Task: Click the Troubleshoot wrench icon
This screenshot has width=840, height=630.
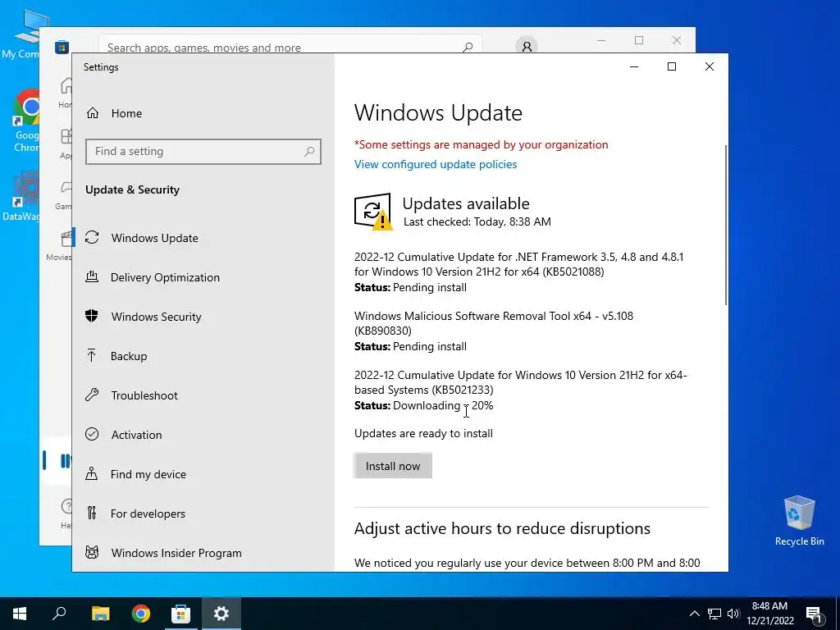Action: [92, 395]
